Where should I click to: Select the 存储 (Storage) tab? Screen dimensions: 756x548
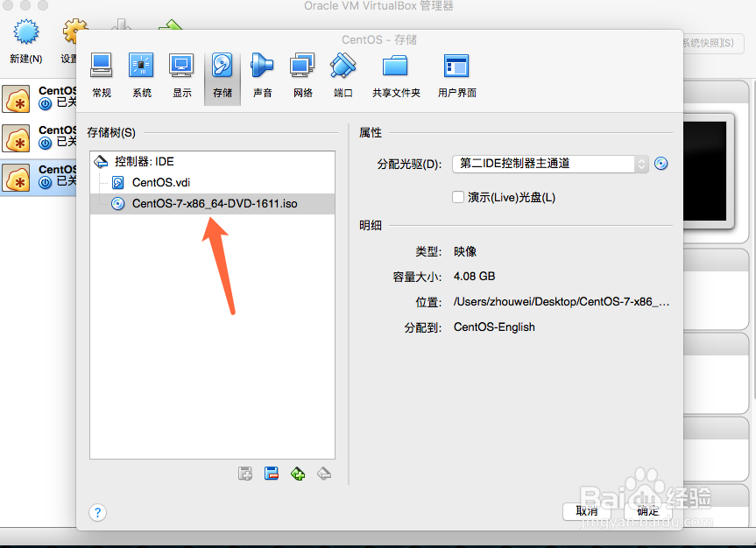[223, 77]
